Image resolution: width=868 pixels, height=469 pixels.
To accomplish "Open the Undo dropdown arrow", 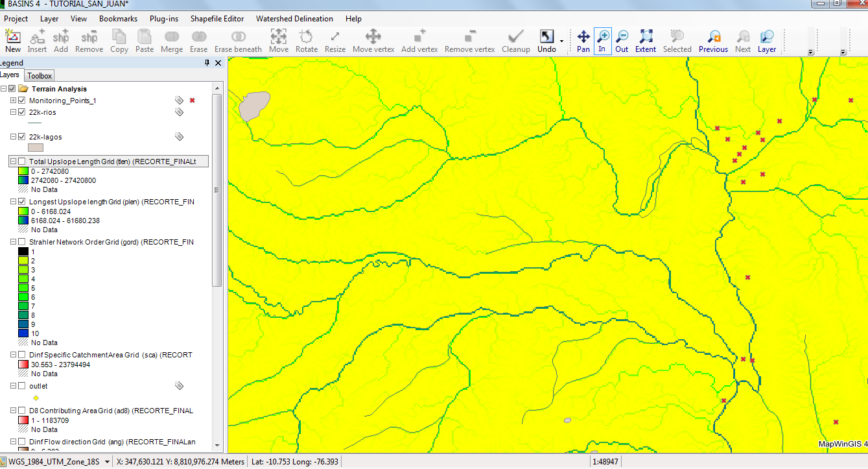I will pos(561,42).
